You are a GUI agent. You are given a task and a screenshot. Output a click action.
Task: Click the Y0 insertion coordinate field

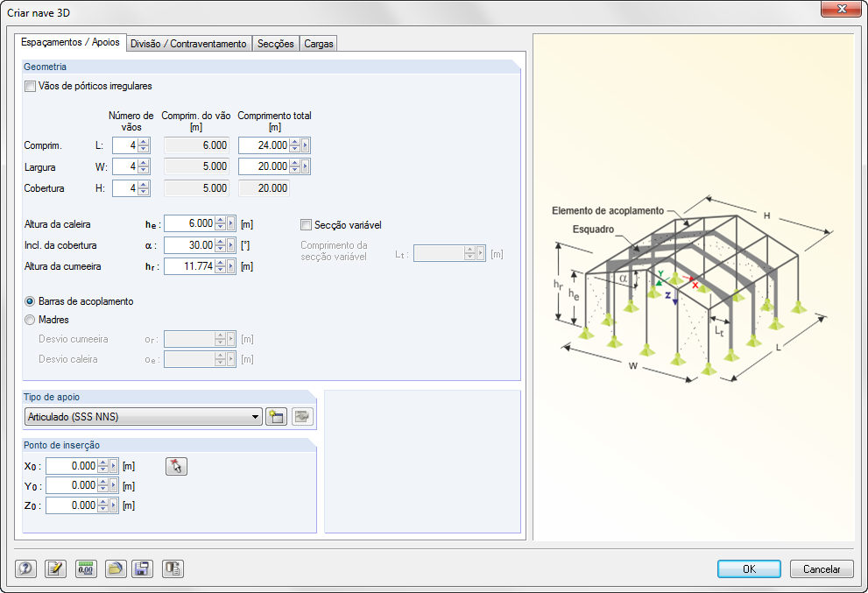point(72,485)
